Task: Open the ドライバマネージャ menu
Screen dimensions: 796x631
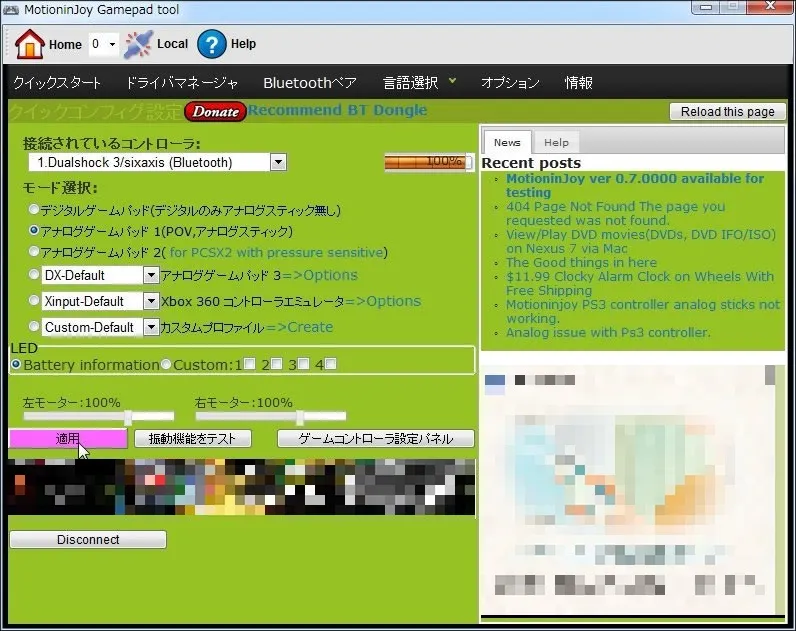Action: [x=182, y=82]
